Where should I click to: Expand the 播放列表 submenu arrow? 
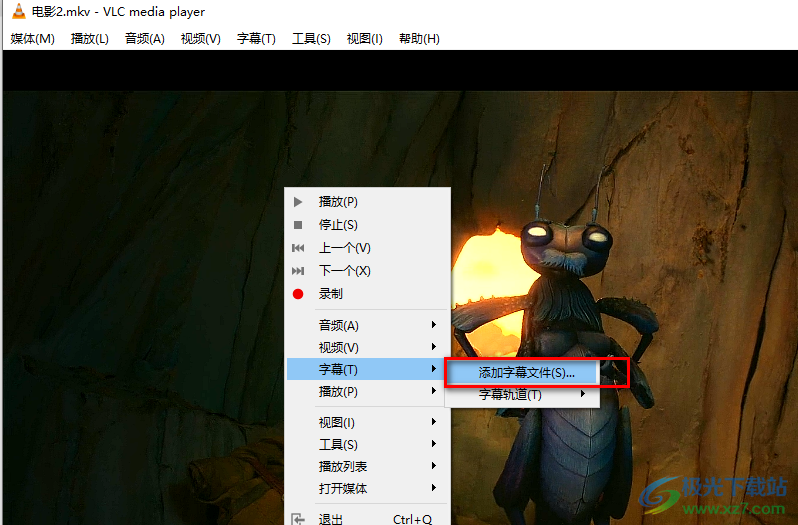tap(434, 465)
